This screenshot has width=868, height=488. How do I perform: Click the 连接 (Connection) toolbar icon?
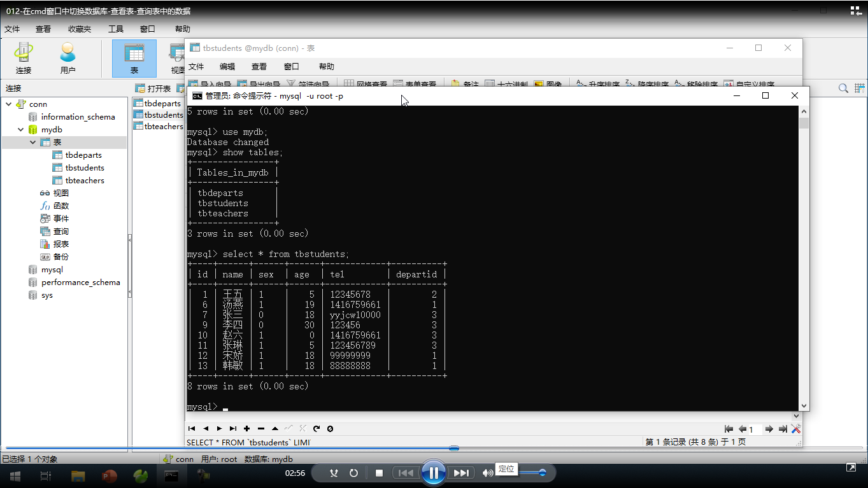[24, 59]
